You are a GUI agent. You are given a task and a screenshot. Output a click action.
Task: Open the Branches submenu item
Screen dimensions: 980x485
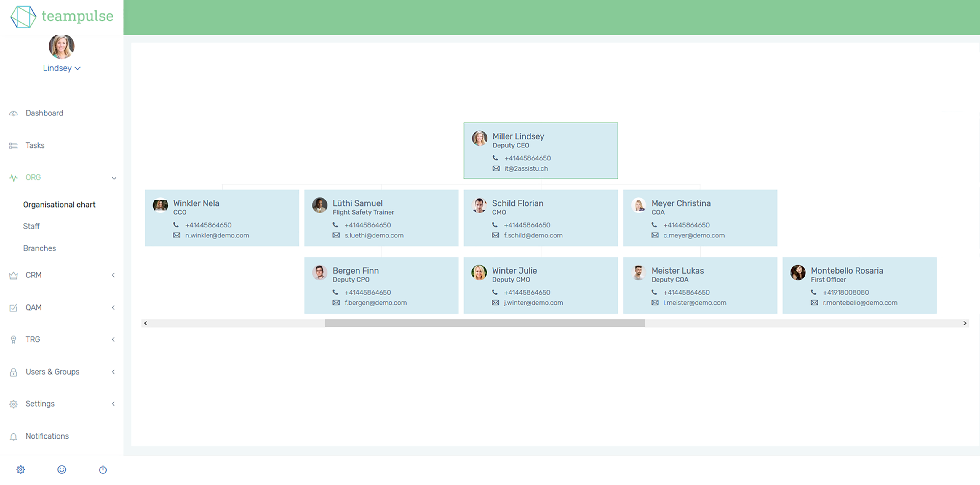[x=40, y=248]
